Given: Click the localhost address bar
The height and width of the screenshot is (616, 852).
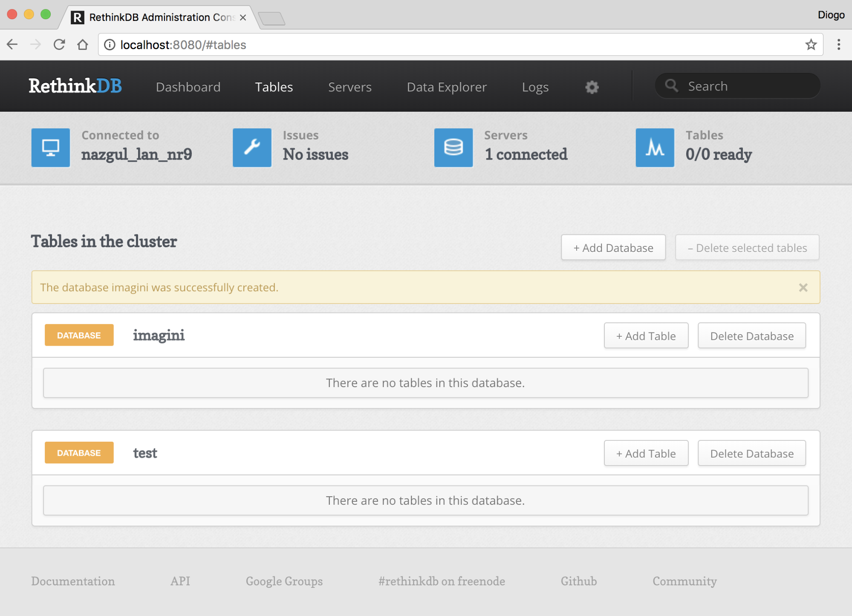Looking at the screenshot, I should 426,45.
